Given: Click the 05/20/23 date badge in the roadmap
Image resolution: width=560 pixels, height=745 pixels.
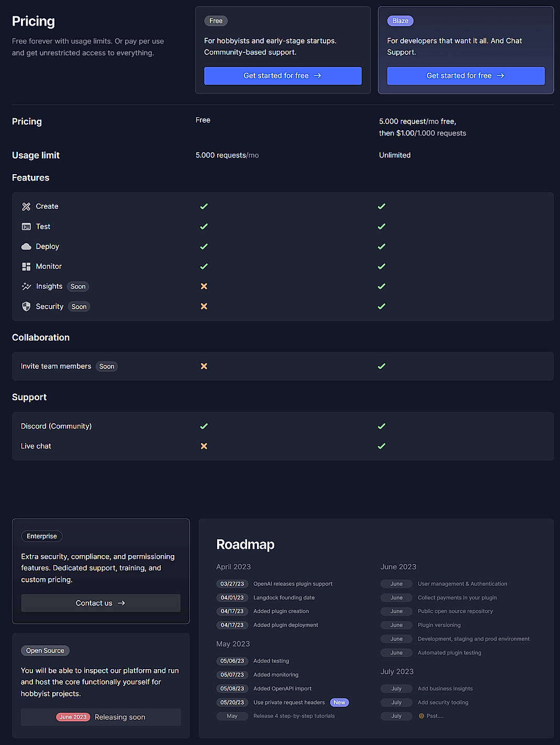Looking at the screenshot, I should (x=232, y=702).
